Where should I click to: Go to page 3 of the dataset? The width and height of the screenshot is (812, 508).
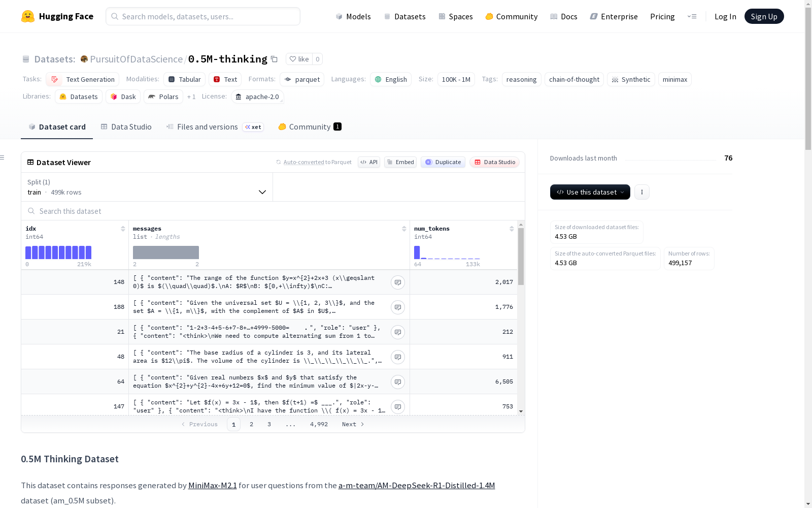(x=269, y=424)
